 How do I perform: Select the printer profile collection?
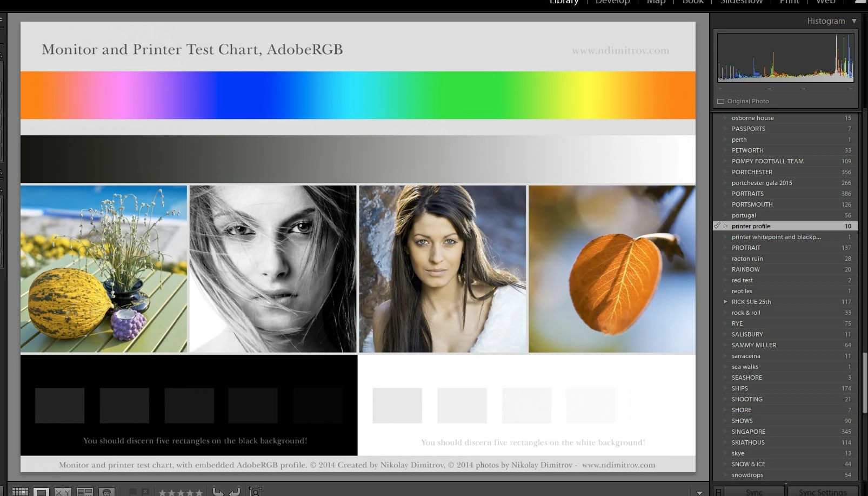785,226
